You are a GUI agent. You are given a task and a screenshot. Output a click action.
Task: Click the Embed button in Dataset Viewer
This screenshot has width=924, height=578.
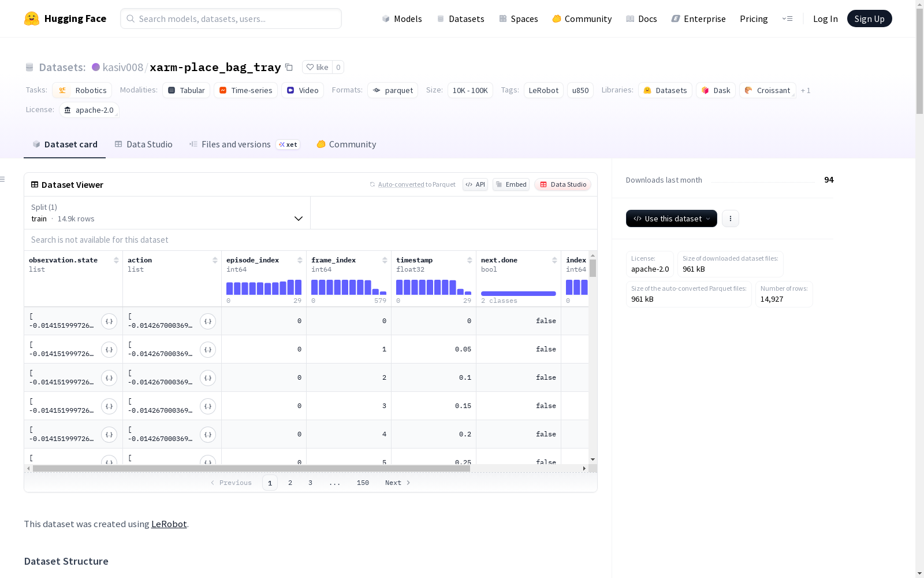(x=511, y=184)
